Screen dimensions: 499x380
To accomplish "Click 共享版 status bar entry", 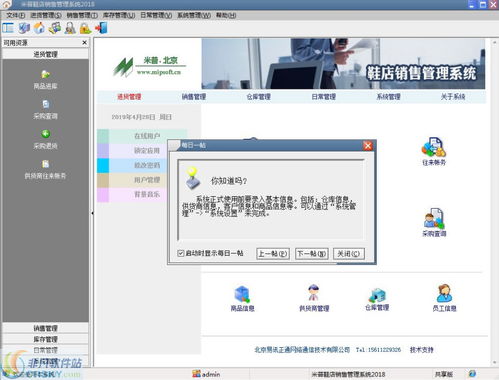I will 444,374.
